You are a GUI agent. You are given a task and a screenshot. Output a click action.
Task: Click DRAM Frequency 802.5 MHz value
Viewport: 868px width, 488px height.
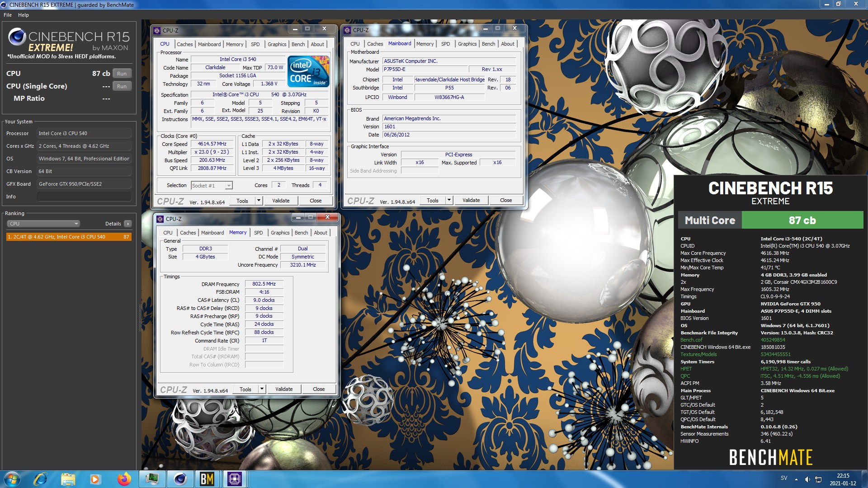tap(264, 284)
